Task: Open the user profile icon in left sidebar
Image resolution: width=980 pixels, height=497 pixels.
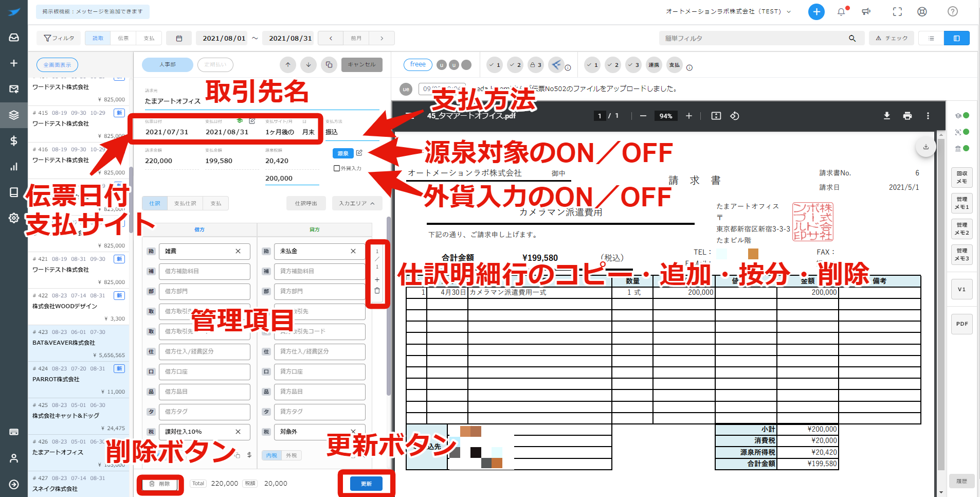Action: (x=14, y=458)
